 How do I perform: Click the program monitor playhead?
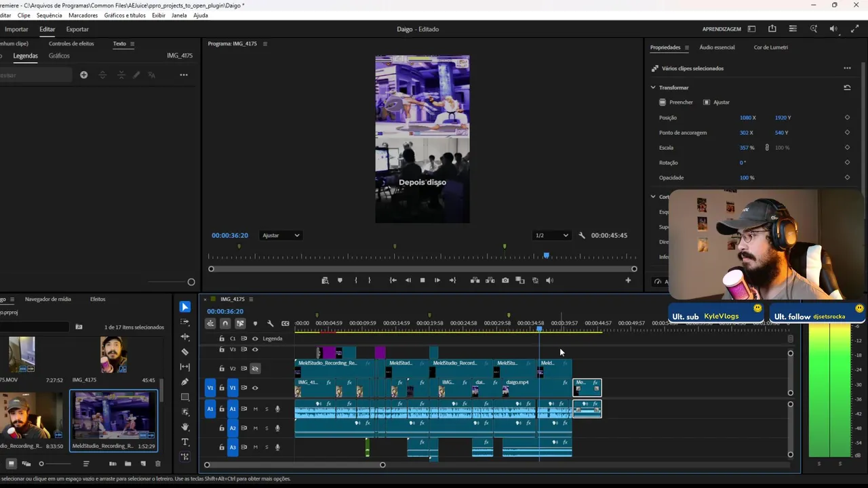[546, 256]
